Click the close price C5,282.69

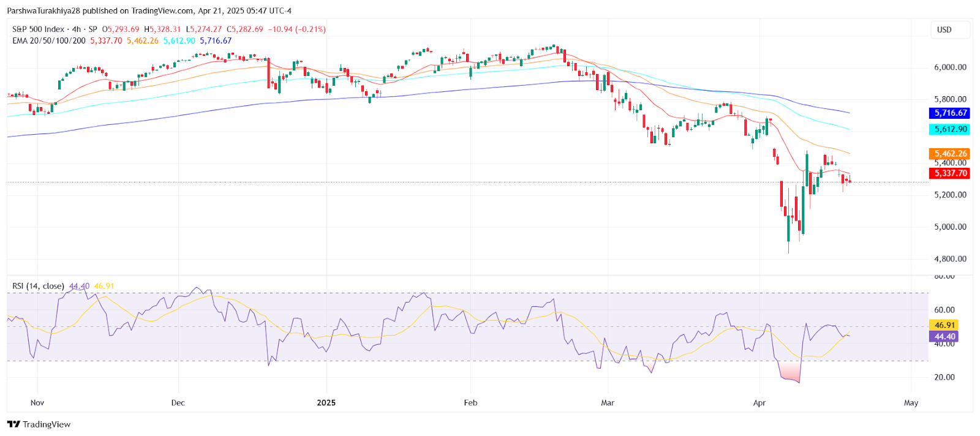(245, 29)
